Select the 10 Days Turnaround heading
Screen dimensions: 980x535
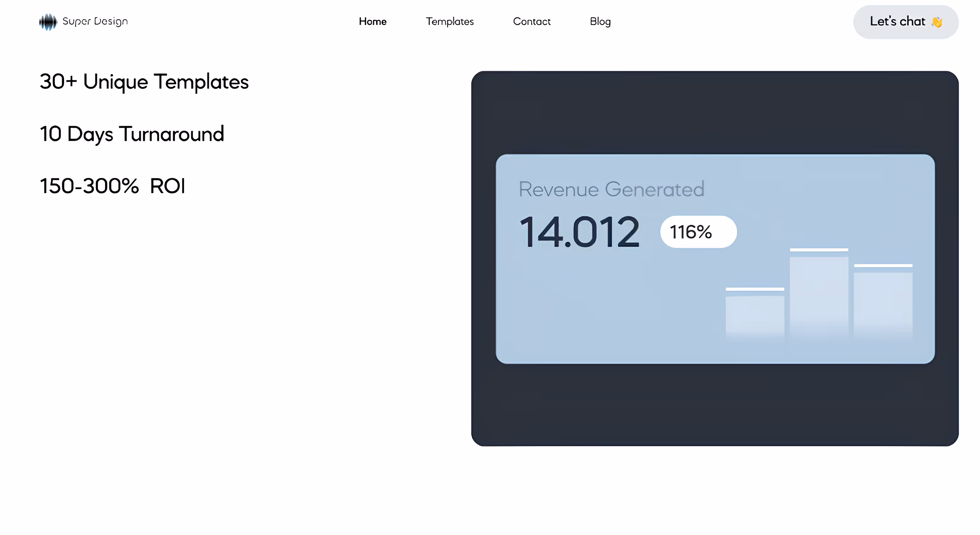[132, 134]
